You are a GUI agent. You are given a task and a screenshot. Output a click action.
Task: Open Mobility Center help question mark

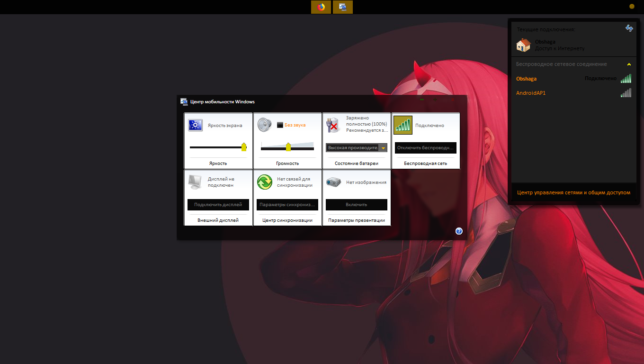point(459,231)
